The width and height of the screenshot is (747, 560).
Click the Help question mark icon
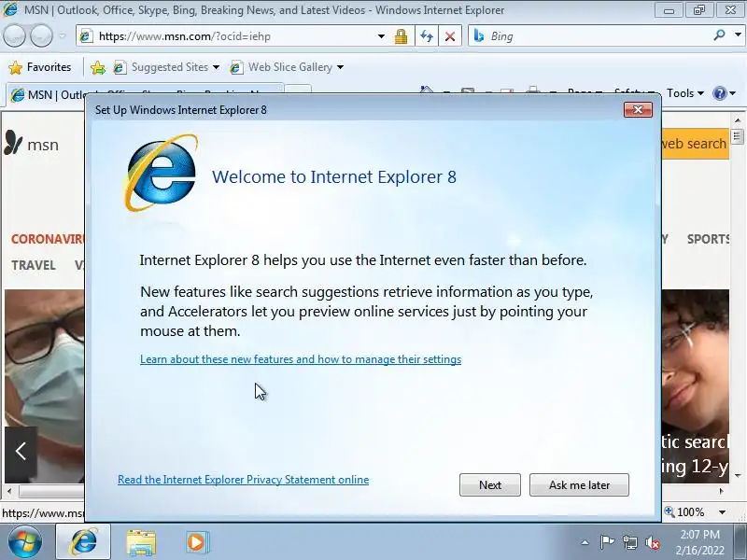pos(719,93)
